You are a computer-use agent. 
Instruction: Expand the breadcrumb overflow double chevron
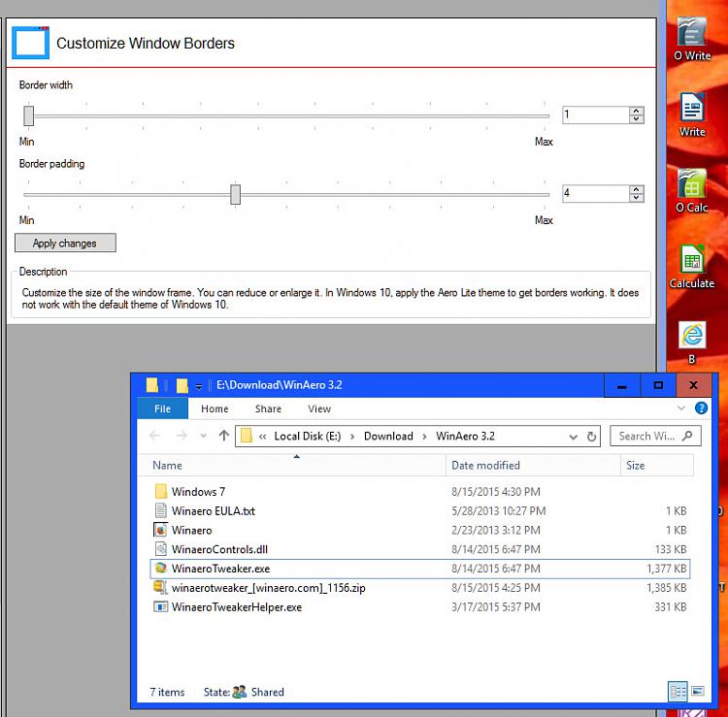pyautogui.click(x=263, y=437)
